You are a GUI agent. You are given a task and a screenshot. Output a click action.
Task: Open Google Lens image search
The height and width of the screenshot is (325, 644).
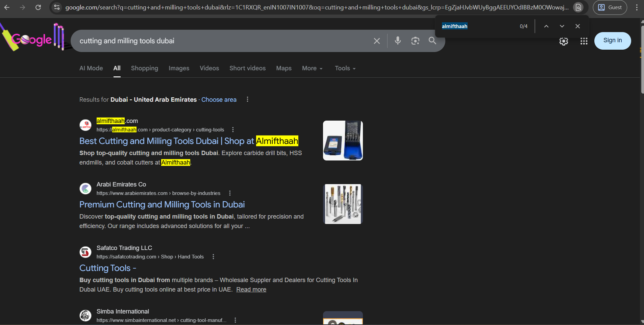[415, 41]
